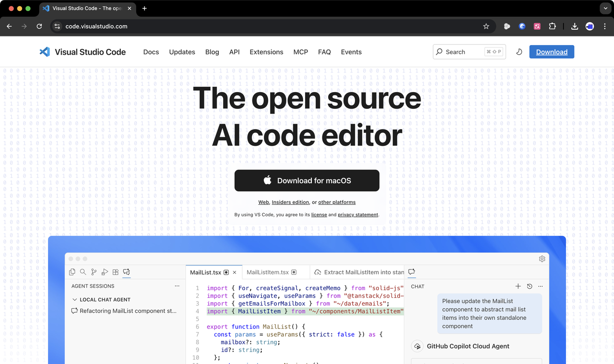Open the Insiders edition link
The width and height of the screenshot is (614, 364).
(x=290, y=202)
